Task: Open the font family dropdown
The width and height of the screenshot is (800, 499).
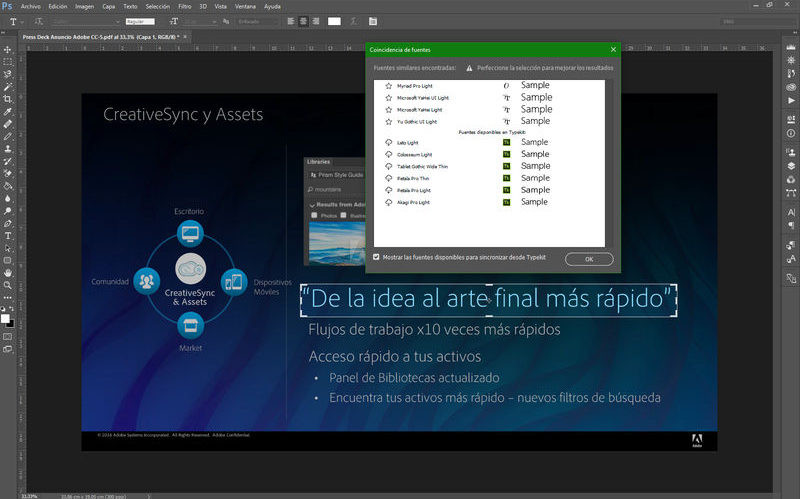Action: (85, 21)
